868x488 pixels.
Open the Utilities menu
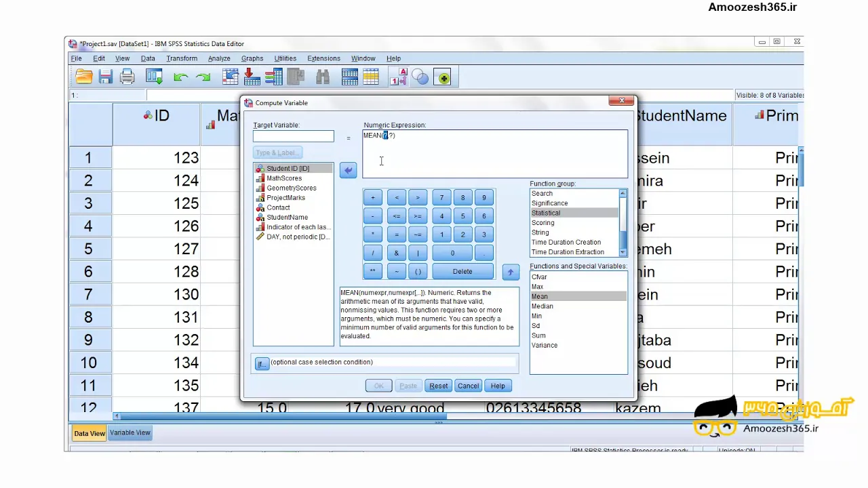click(285, 58)
